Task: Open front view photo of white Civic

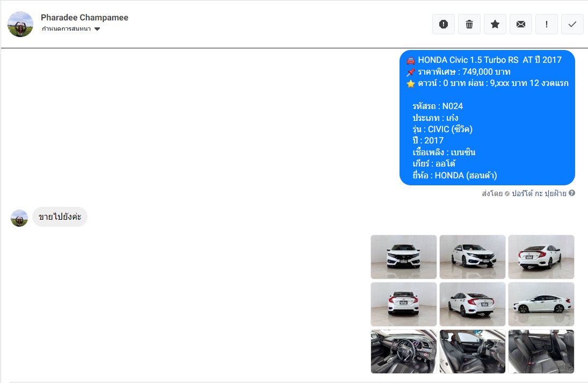Action: click(x=404, y=257)
